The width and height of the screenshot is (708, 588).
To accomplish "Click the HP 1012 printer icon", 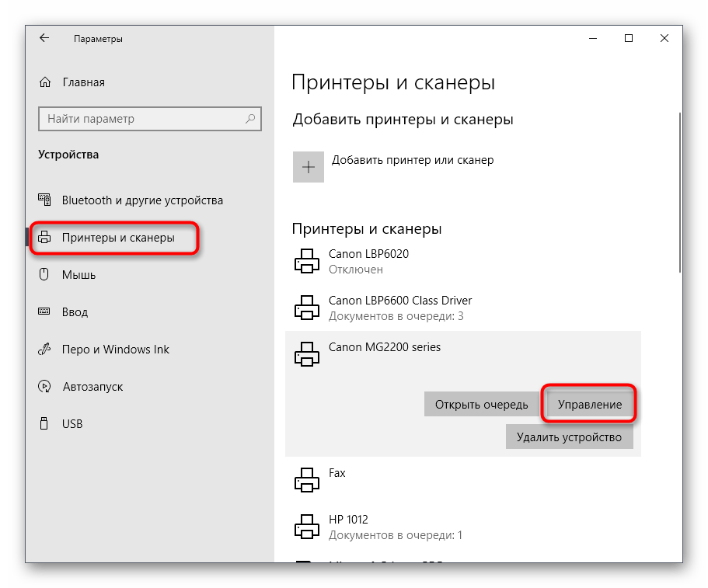I will [x=307, y=527].
